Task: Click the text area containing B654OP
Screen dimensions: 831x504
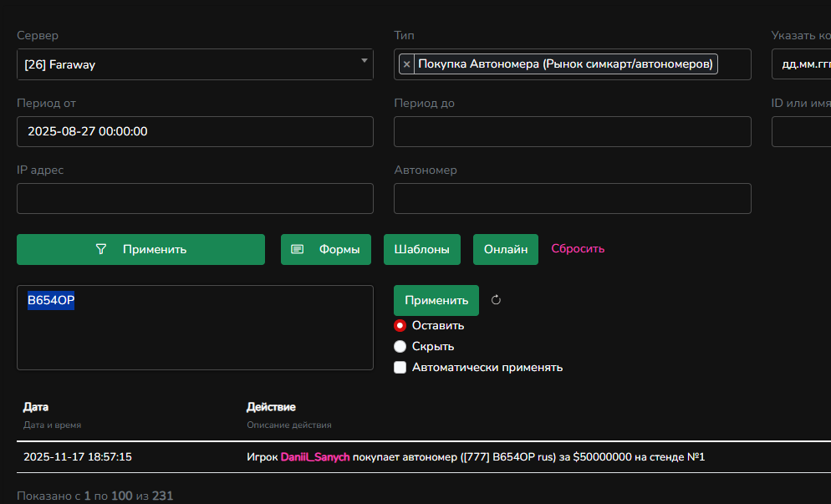Action: click(195, 328)
